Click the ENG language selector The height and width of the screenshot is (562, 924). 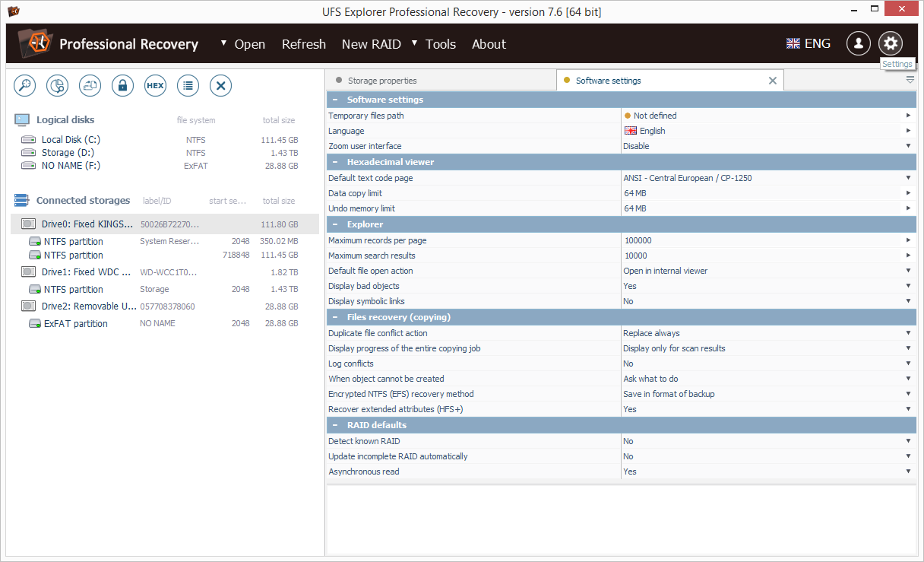808,43
